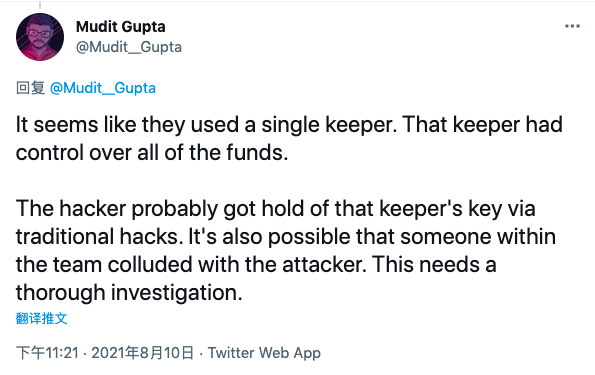Click the line starting 'traditional hacks'
The height and width of the screenshot is (375, 595).
(286, 236)
